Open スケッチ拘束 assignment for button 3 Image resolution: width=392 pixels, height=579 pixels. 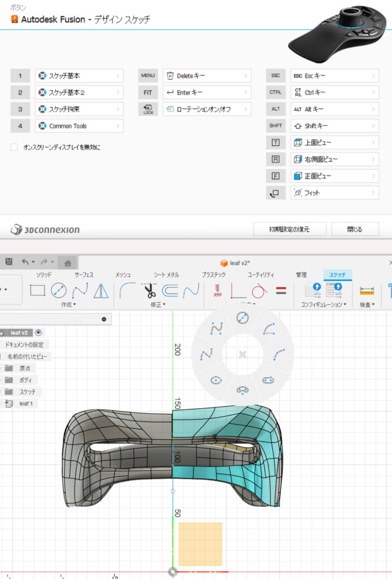(79, 109)
